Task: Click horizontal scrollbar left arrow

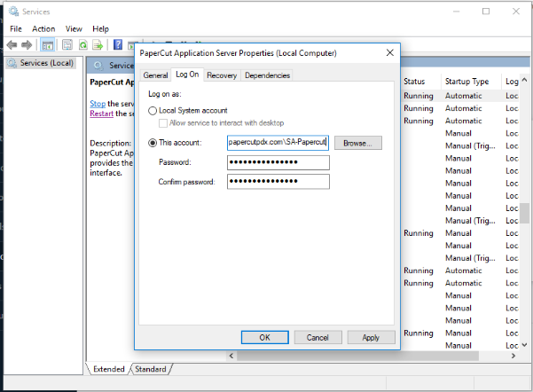Action: [231, 356]
